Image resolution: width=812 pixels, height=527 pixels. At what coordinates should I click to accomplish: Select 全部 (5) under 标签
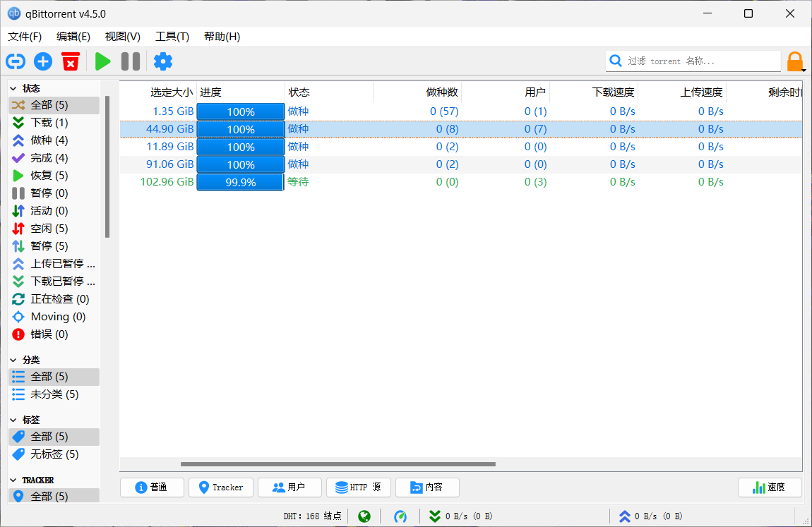(54, 437)
